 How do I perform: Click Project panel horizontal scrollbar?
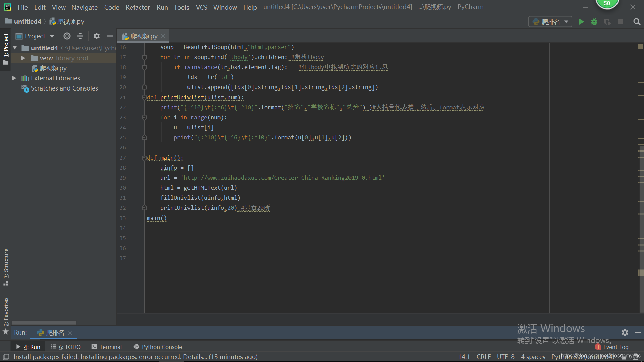44,323
